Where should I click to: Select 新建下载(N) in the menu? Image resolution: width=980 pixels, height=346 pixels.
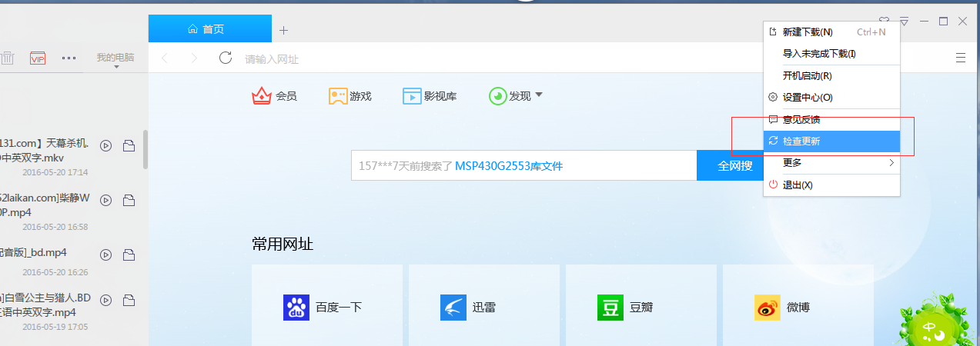tap(831, 32)
